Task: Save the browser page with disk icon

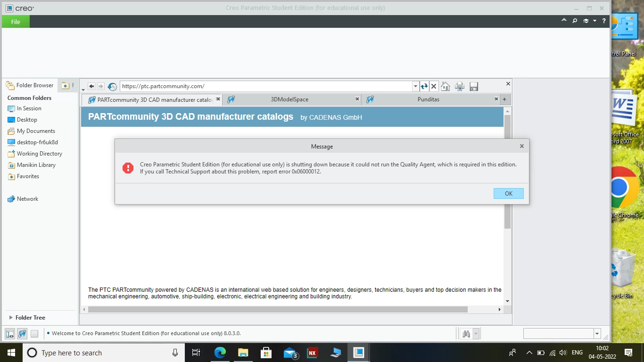Action: tap(474, 86)
